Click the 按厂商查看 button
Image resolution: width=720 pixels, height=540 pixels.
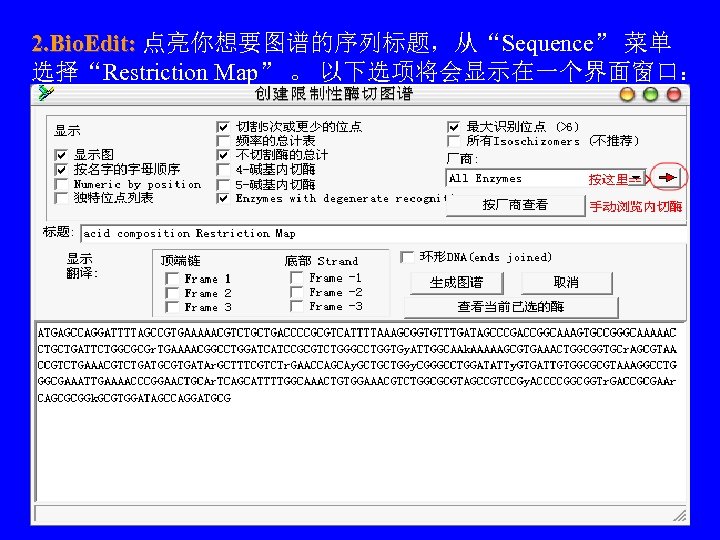(515, 205)
